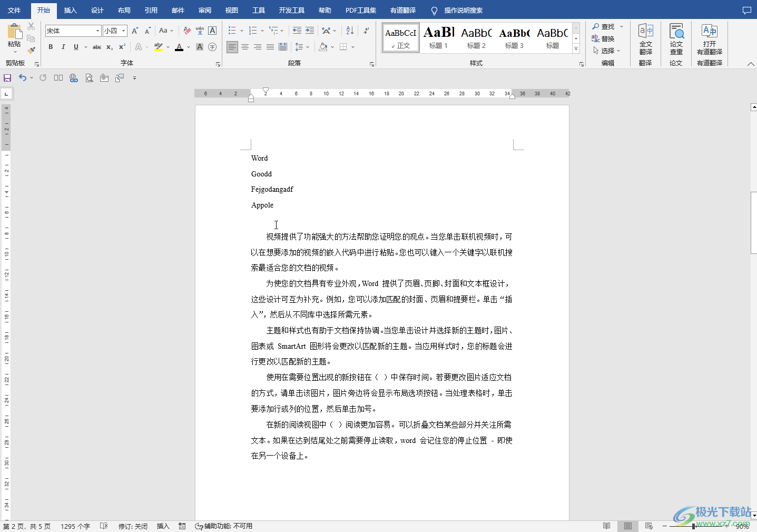Viewport: 757px width, 532px height.
Task: Toggle superscript formatting
Action: 122,47
